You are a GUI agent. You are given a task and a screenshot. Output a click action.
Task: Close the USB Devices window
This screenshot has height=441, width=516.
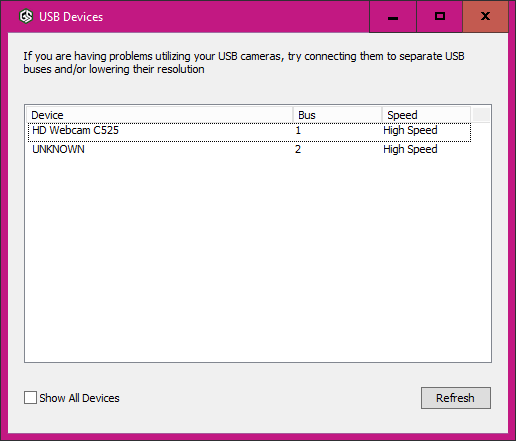click(x=485, y=16)
